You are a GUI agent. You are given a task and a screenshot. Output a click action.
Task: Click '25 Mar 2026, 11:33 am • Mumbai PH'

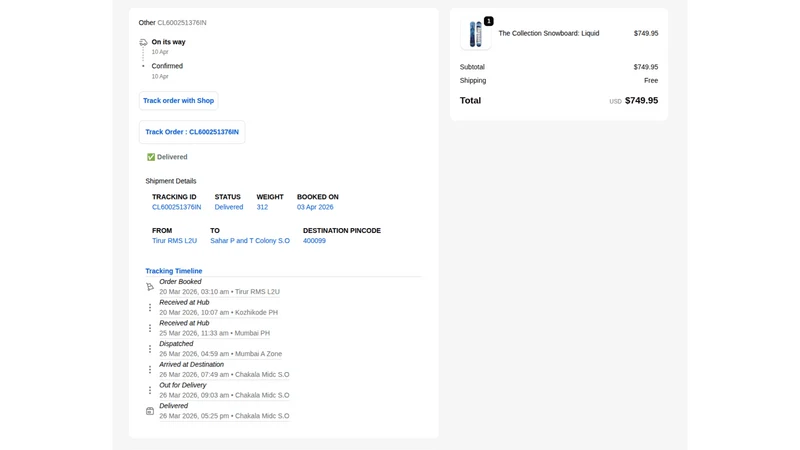[214, 333]
